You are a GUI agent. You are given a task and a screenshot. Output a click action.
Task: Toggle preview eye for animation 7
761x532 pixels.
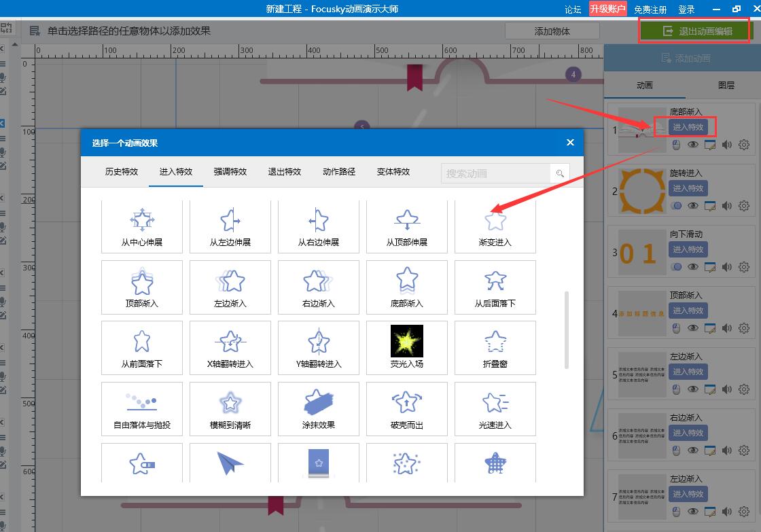pyautogui.click(x=693, y=512)
